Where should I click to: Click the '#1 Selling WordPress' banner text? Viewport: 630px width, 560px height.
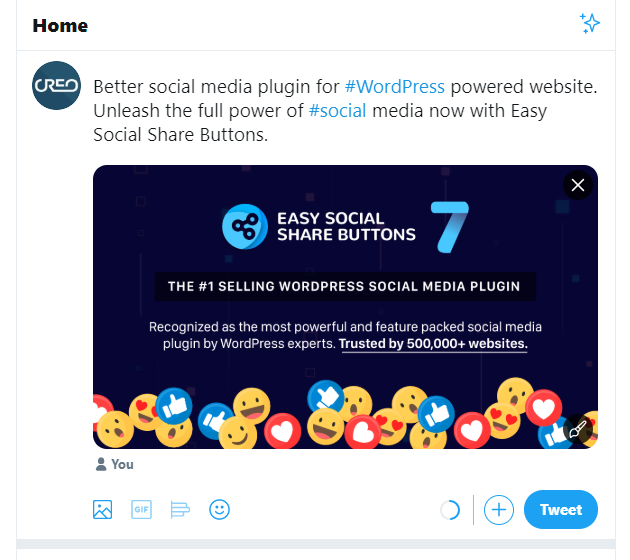pos(344,286)
